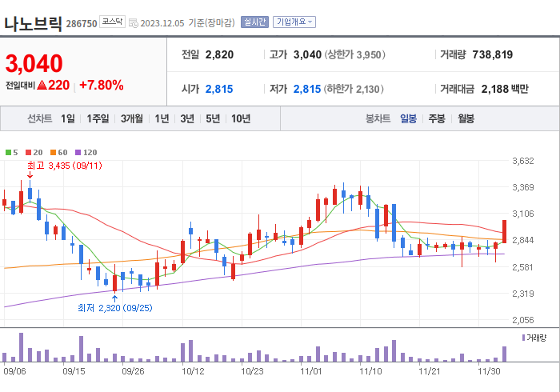560x392 pixels.
Task: Click the 실시간 button
Action: (254, 22)
